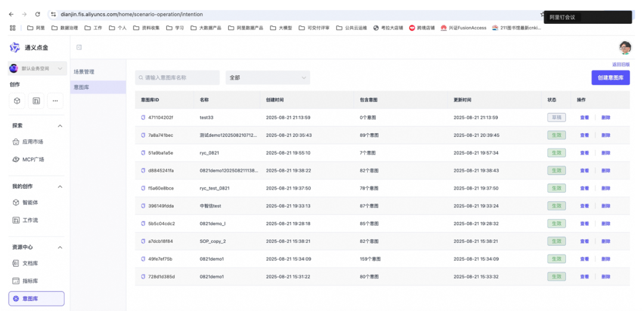Delete the ryc_0821 intent library

tap(606, 153)
